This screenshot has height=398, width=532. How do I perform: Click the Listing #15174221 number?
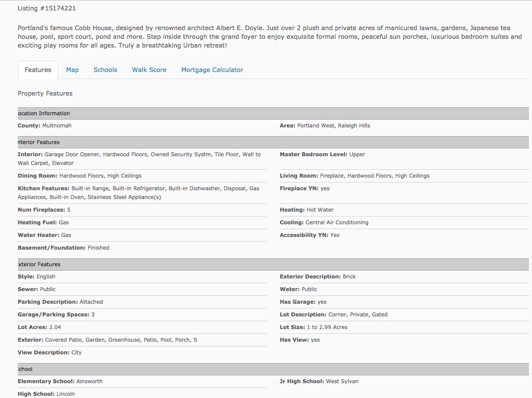pos(47,8)
